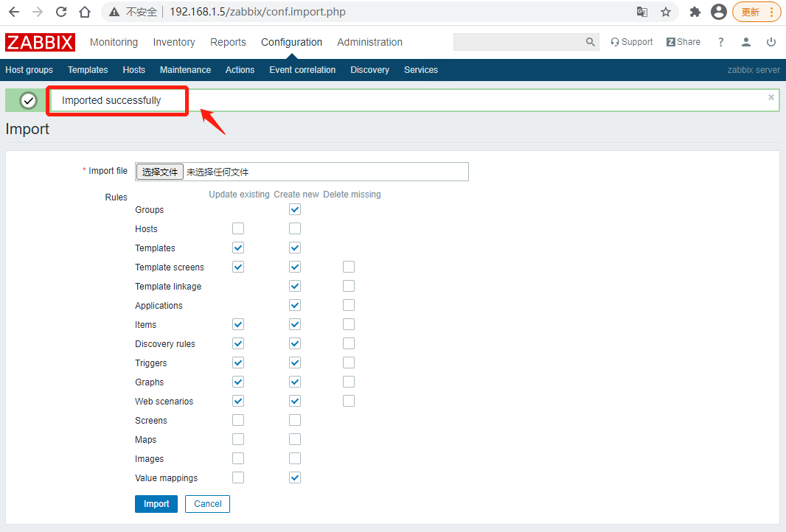Open the Support link icon
The height and width of the screenshot is (532, 786).
point(615,42)
